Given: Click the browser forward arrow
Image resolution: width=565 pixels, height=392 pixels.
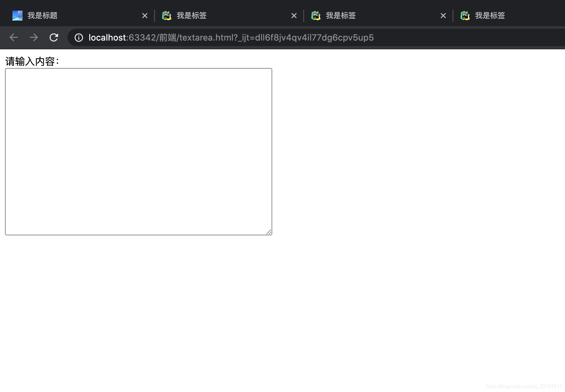Looking at the screenshot, I should point(34,37).
